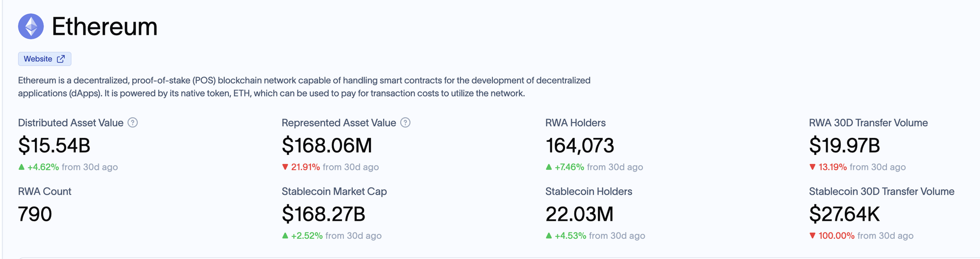Click the +7.46% change indicator
Image resolution: width=980 pixels, height=259 pixels.
tap(565, 167)
